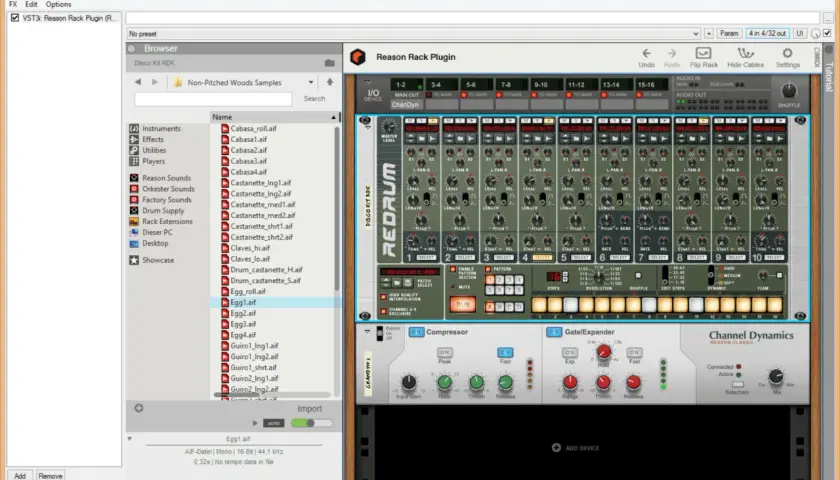
Task: Click the add-list plus icon in browser footer
Action: 139,408
